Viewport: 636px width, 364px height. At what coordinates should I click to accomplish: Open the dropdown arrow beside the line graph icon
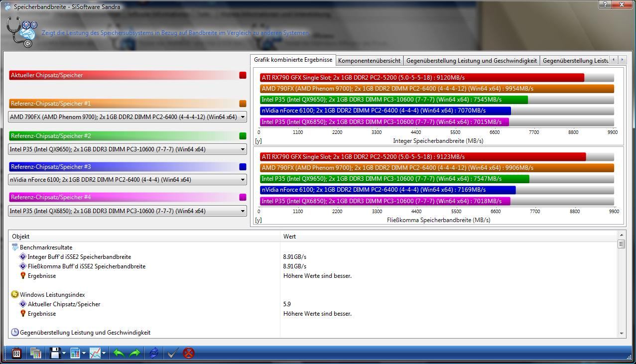pyautogui.click(x=104, y=354)
